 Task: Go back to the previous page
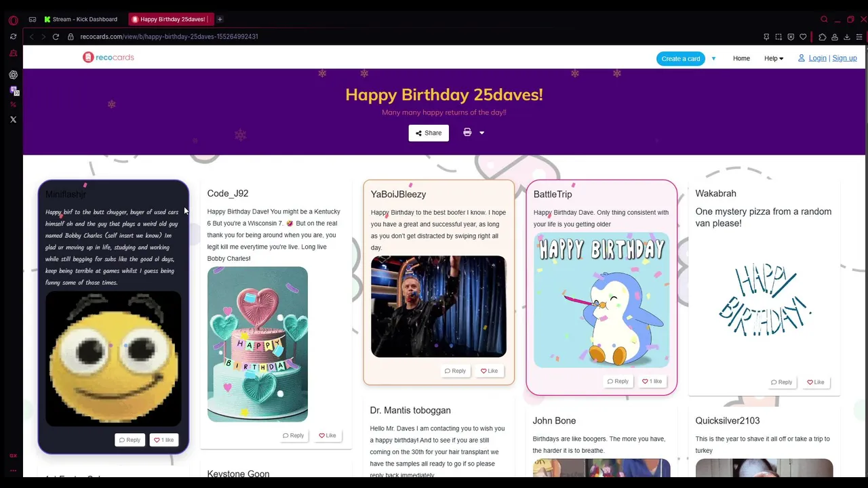pyautogui.click(x=31, y=37)
